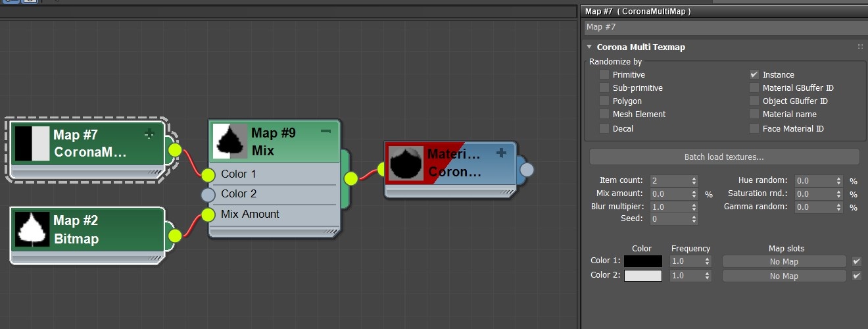Click the Saturation rnd. spinner arrows

838,194
